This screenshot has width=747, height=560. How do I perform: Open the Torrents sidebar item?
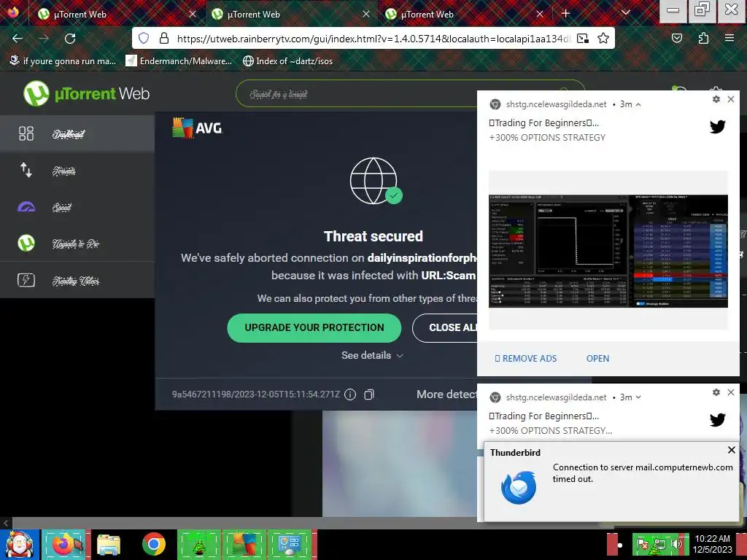tap(77, 171)
